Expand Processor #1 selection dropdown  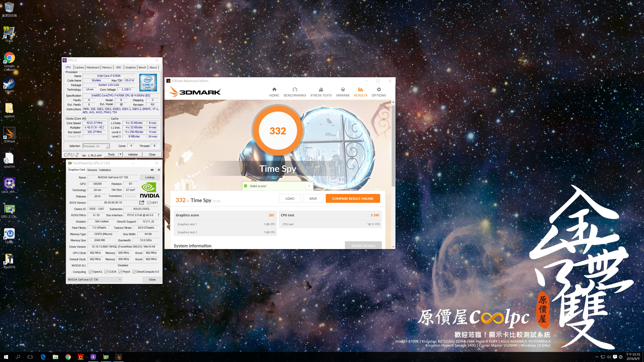tap(108, 146)
